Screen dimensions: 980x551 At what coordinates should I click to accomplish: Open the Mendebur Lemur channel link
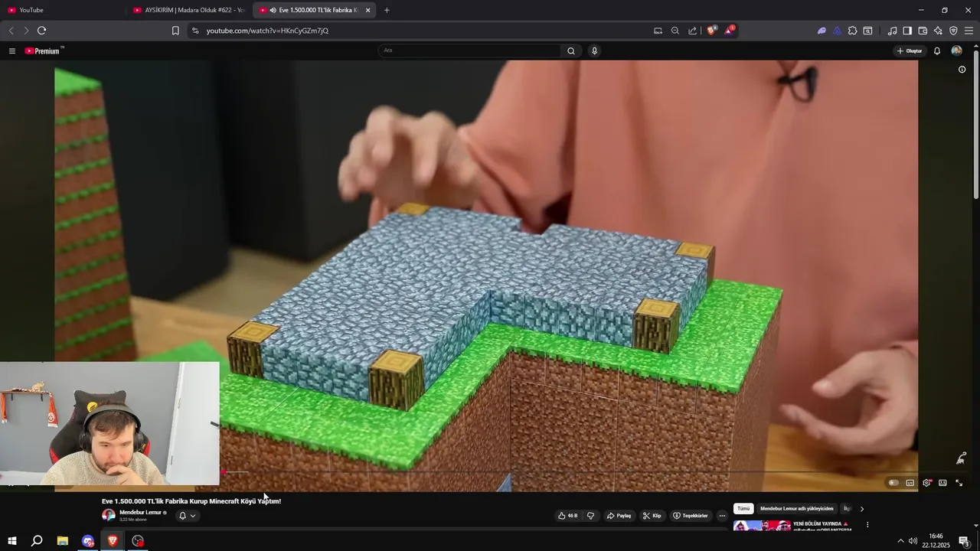140,512
